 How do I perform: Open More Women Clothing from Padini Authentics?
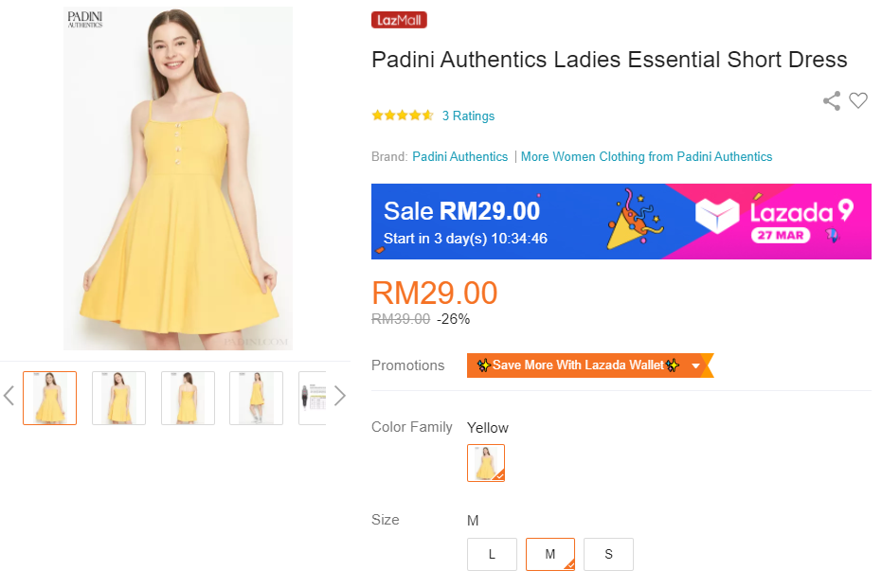pyautogui.click(x=646, y=156)
